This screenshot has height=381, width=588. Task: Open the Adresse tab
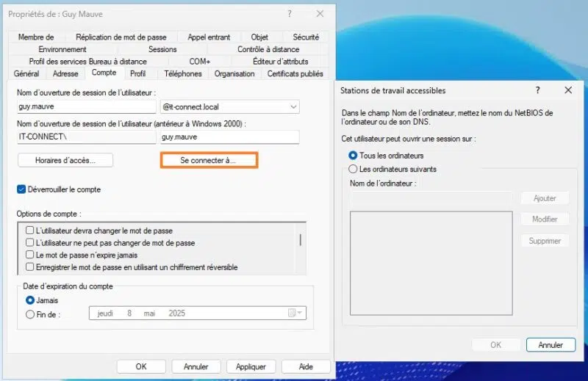click(x=65, y=73)
